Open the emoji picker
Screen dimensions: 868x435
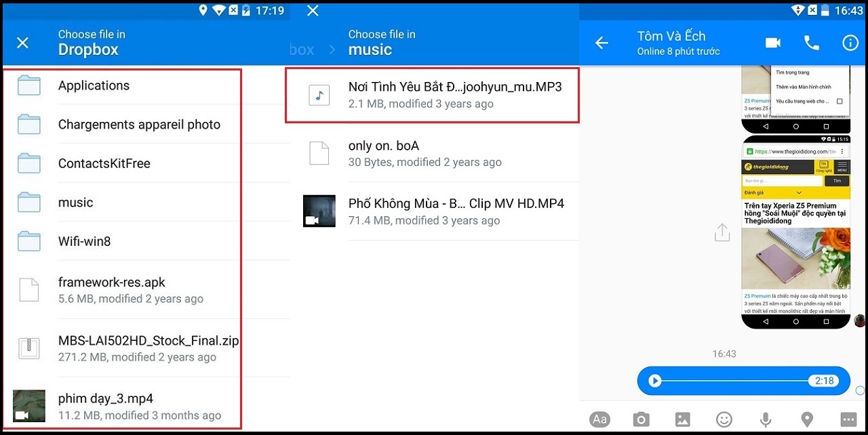(x=724, y=419)
